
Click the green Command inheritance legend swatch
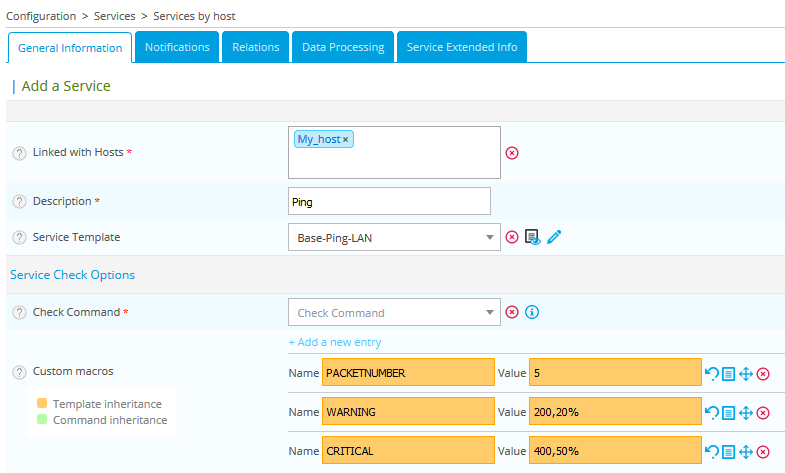tap(42, 419)
